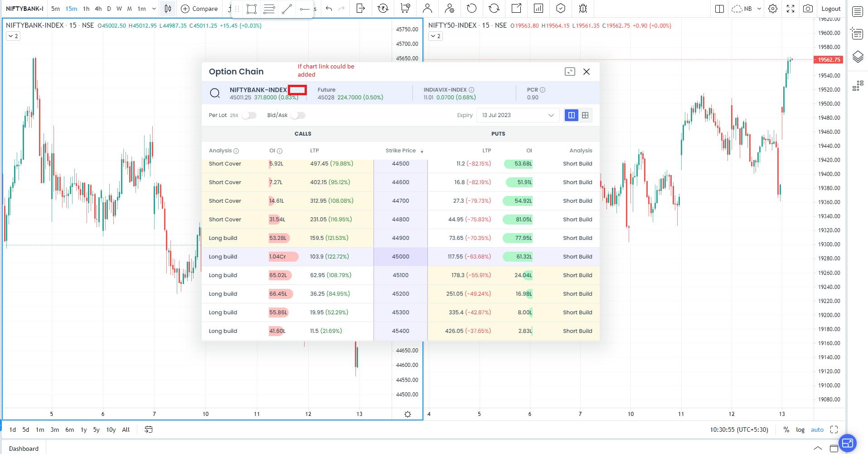868x454 pixels.
Task: Show info for PCR value
Action: tap(543, 90)
